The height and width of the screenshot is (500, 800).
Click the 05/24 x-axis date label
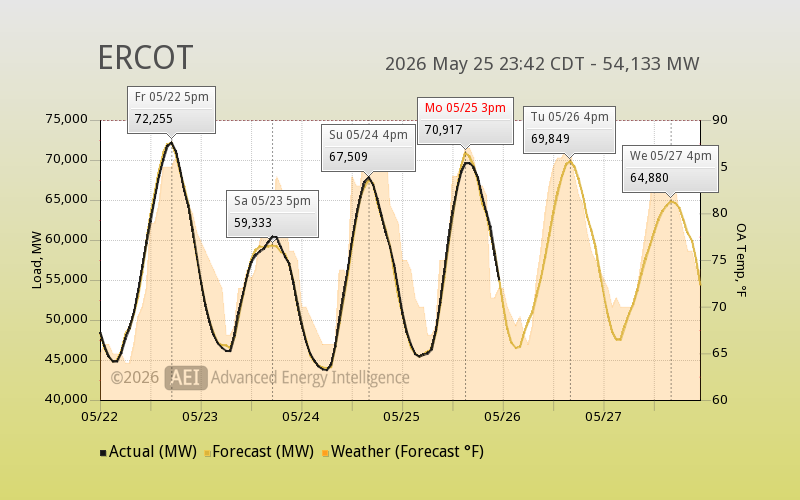[301, 417]
